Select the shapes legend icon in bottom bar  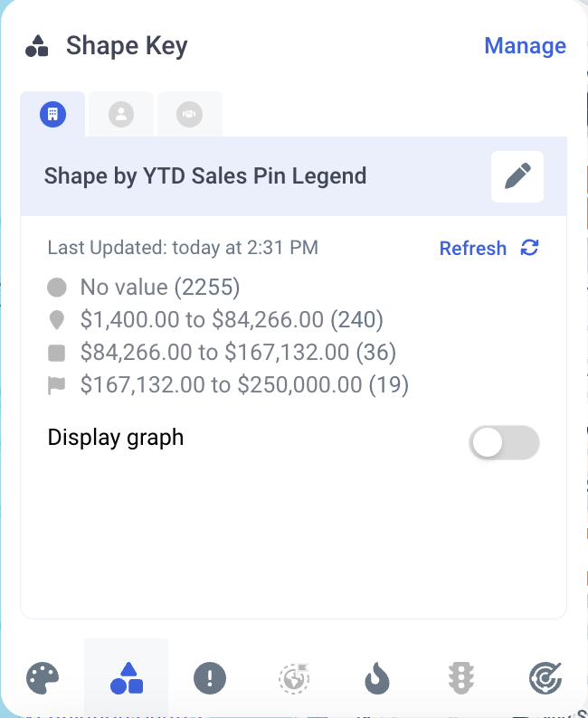(127, 677)
